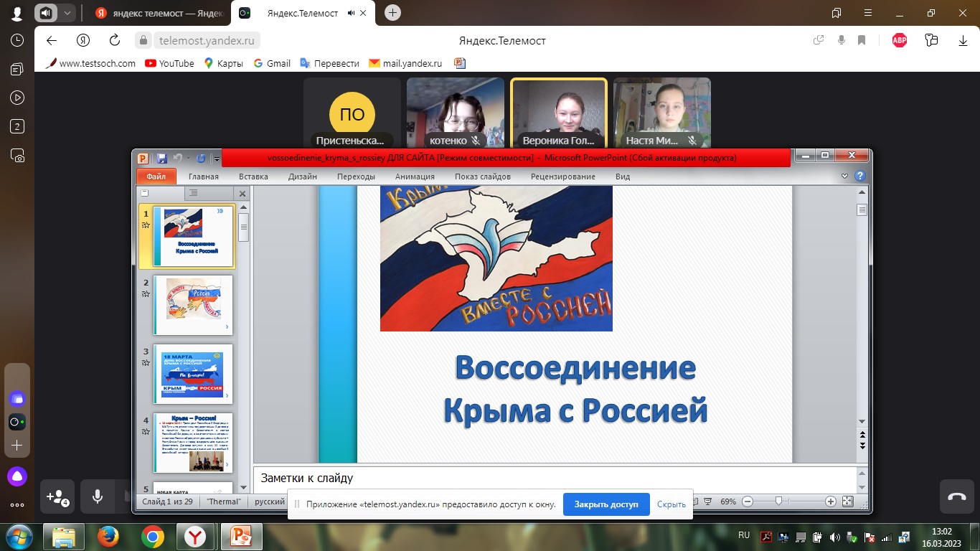Open the Перевести bookmark
Image resolution: width=980 pixels, height=551 pixels.
coord(329,63)
